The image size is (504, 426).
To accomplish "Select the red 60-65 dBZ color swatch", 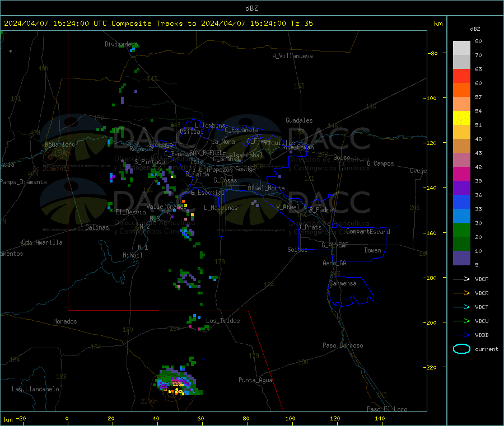I will [x=461, y=76].
